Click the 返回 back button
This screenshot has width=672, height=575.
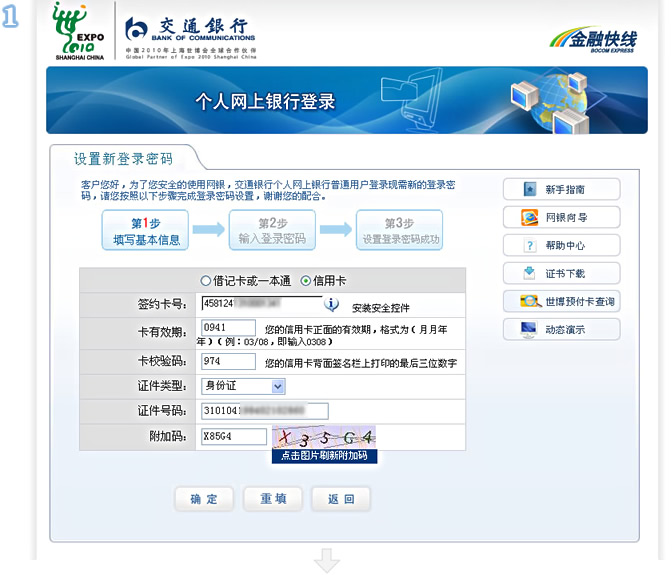tap(341, 499)
